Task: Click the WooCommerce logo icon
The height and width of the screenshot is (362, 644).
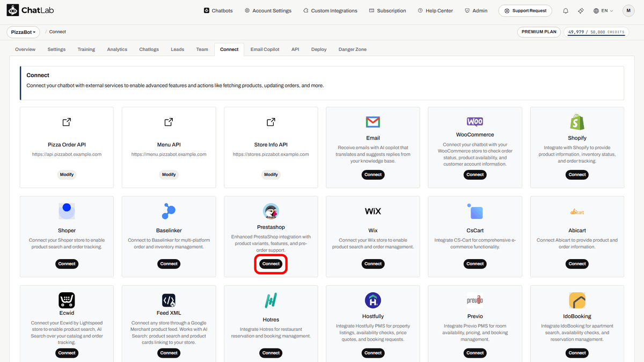Action: point(475,122)
